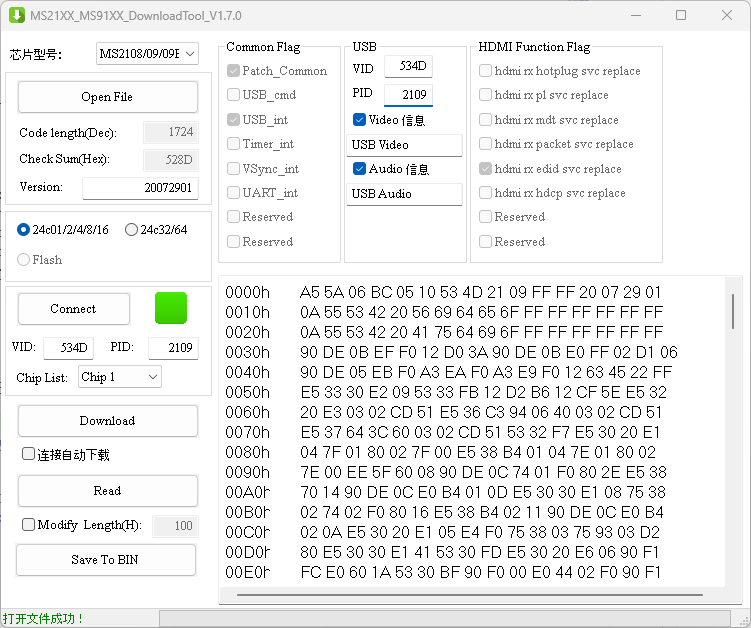The image size is (751, 628).
Task: Select the 24c32/64 EEPROM radio option
Action: tap(132, 230)
